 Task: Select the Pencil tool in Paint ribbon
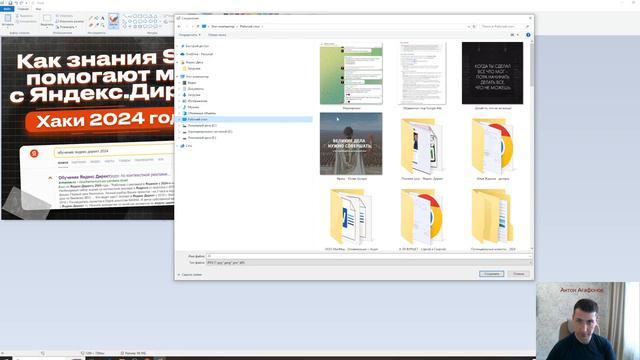pyautogui.click(x=91, y=18)
